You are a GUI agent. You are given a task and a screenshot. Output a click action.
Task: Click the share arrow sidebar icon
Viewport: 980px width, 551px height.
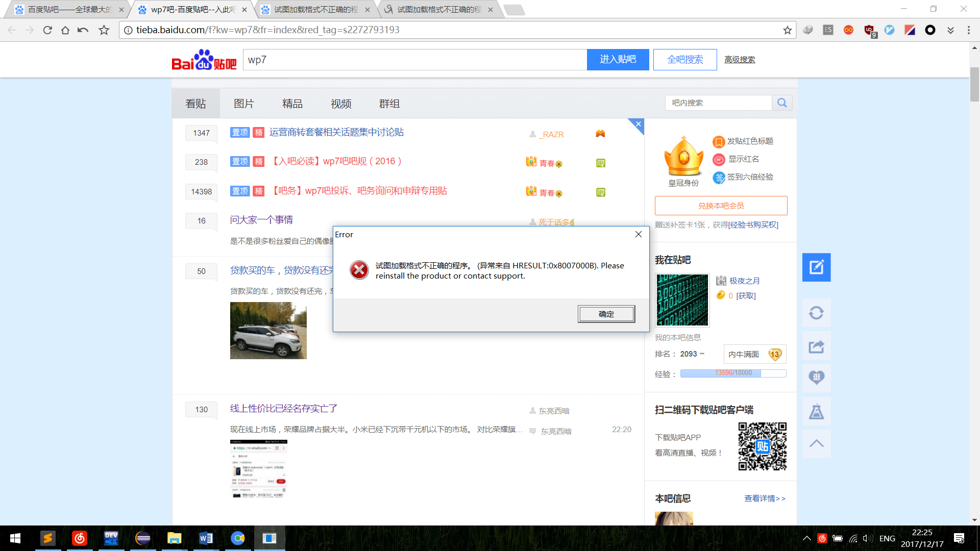[x=816, y=346]
